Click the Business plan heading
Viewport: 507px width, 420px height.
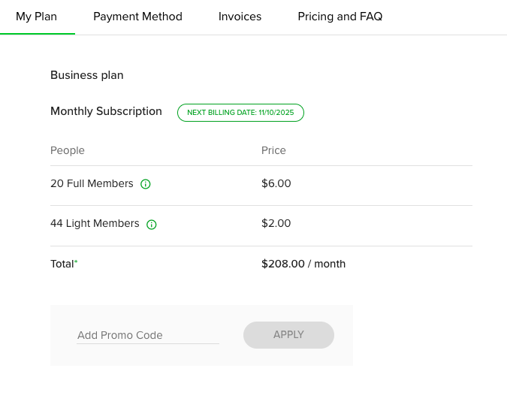pyautogui.click(x=86, y=75)
